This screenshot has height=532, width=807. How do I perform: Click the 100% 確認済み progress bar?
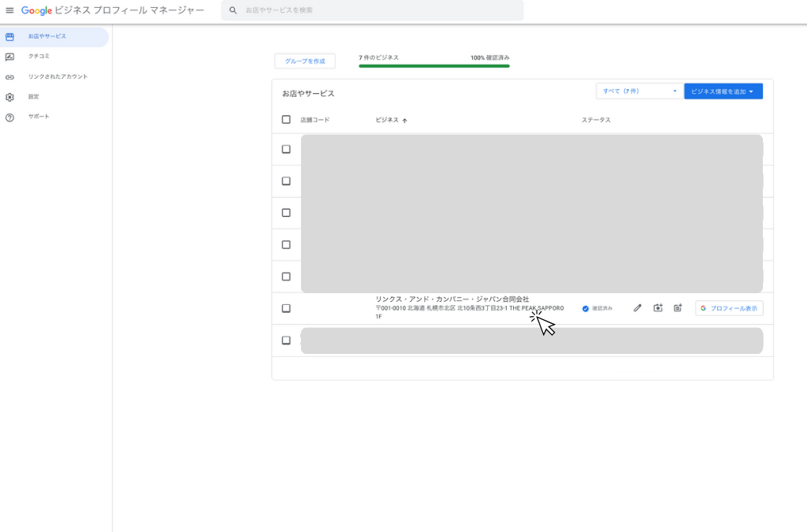[433, 66]
